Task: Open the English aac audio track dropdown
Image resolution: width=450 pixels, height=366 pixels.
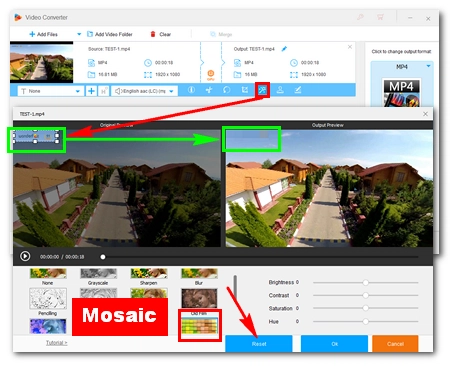Action: (144, 91)
